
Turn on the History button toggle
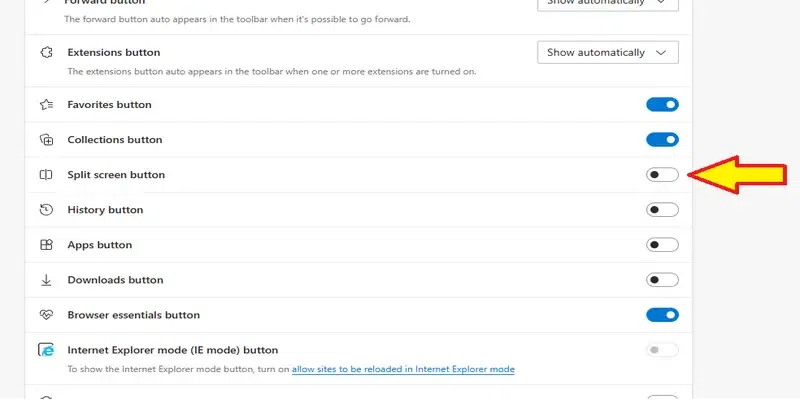pos(662,210)
